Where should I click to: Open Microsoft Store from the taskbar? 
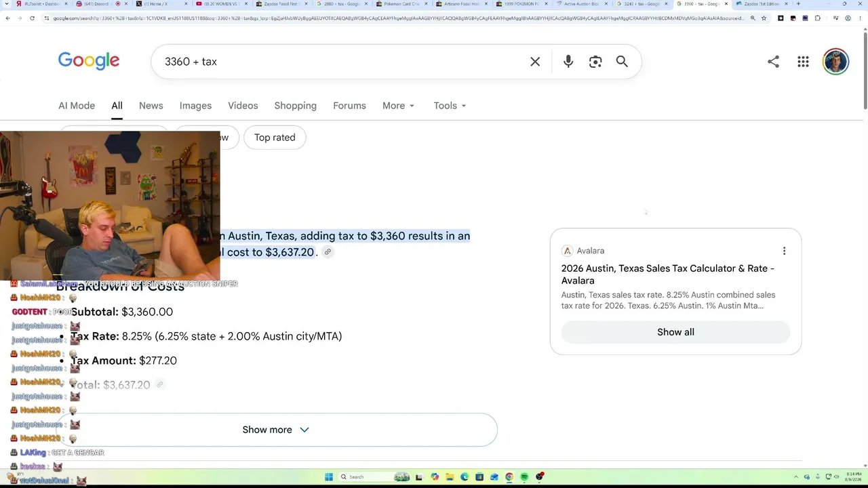point(479,476)
